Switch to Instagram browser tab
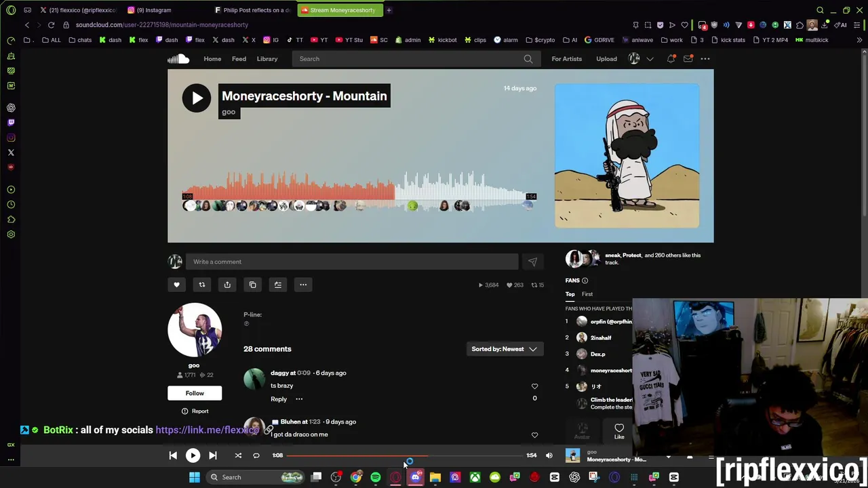 coord(154,10)
